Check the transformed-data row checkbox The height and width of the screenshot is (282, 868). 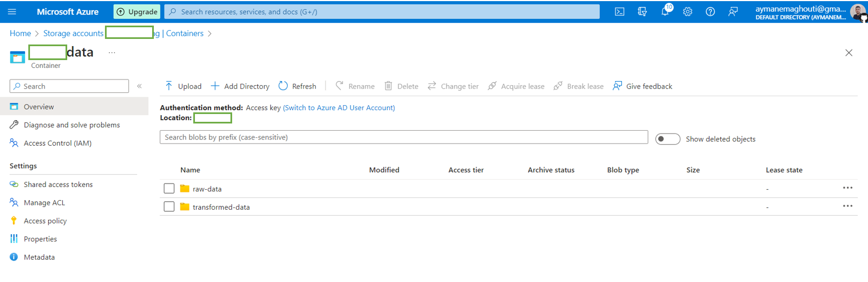pos(169,207)
